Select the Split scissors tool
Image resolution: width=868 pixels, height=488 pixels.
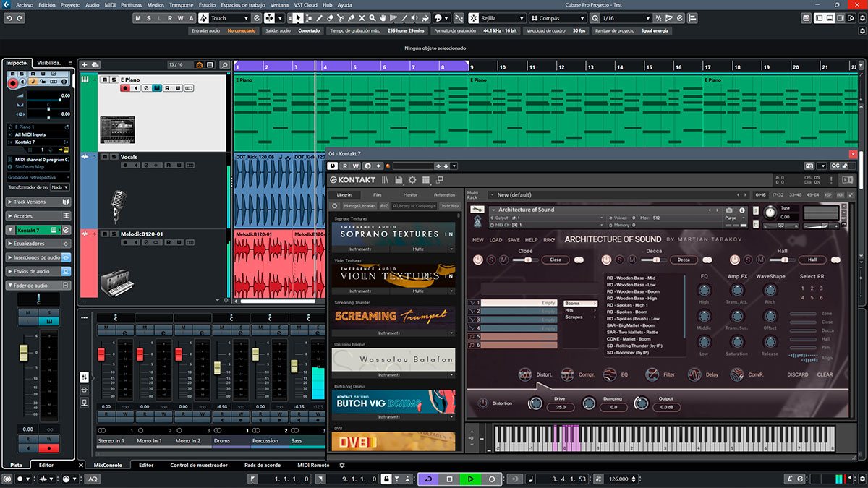point(341,18)
